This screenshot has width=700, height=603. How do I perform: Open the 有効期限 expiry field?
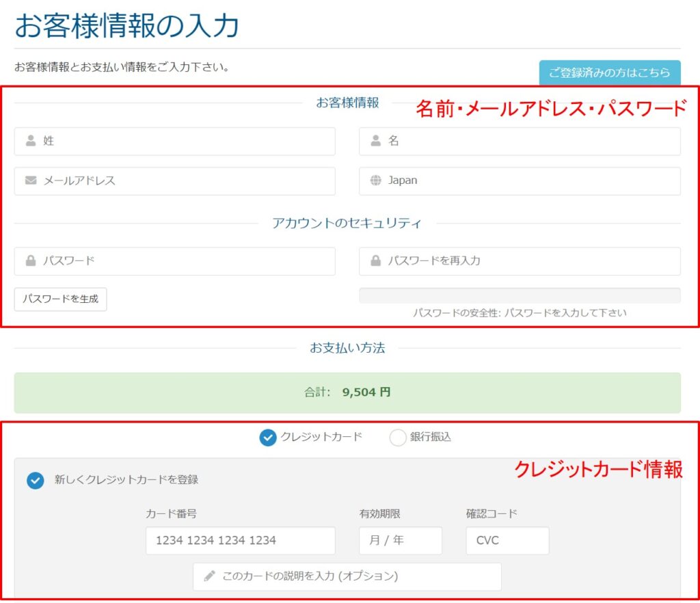tap(400, 540)
